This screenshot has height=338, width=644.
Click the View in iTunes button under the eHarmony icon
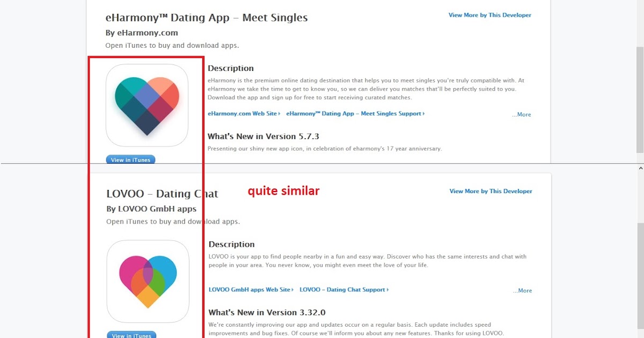point(130,160)
